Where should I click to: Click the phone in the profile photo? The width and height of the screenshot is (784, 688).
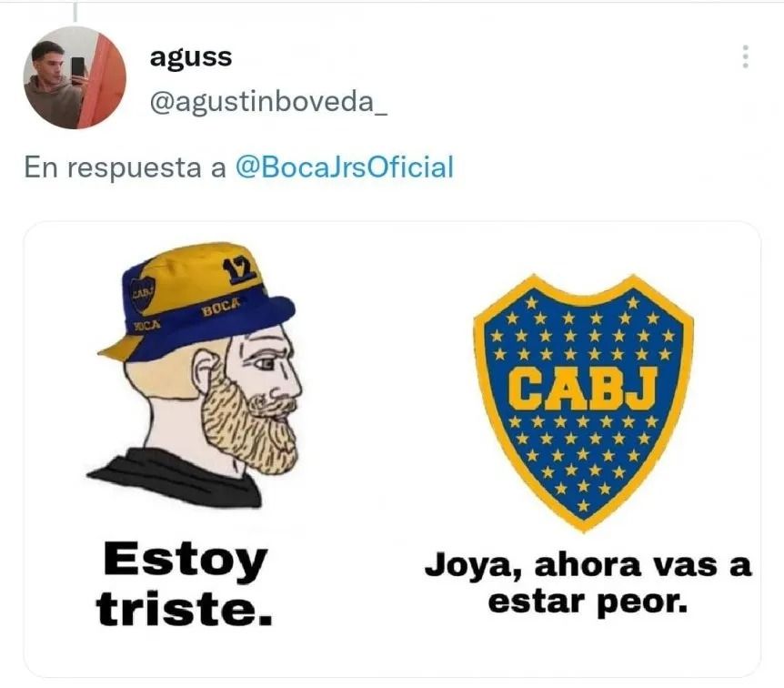pos(78,67)
